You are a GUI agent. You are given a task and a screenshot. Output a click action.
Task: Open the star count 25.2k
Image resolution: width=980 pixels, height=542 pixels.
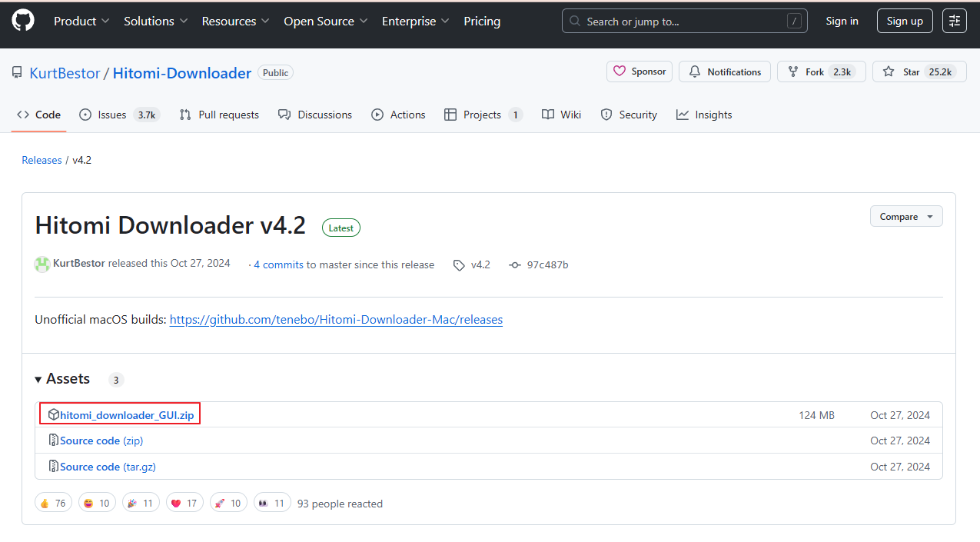pyautogui.click(x=940, y=71)
